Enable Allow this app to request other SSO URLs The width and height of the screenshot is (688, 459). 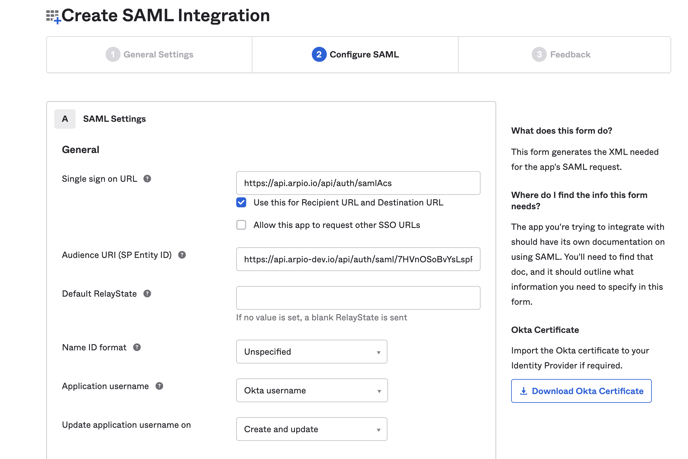click(x=241, y=225)
